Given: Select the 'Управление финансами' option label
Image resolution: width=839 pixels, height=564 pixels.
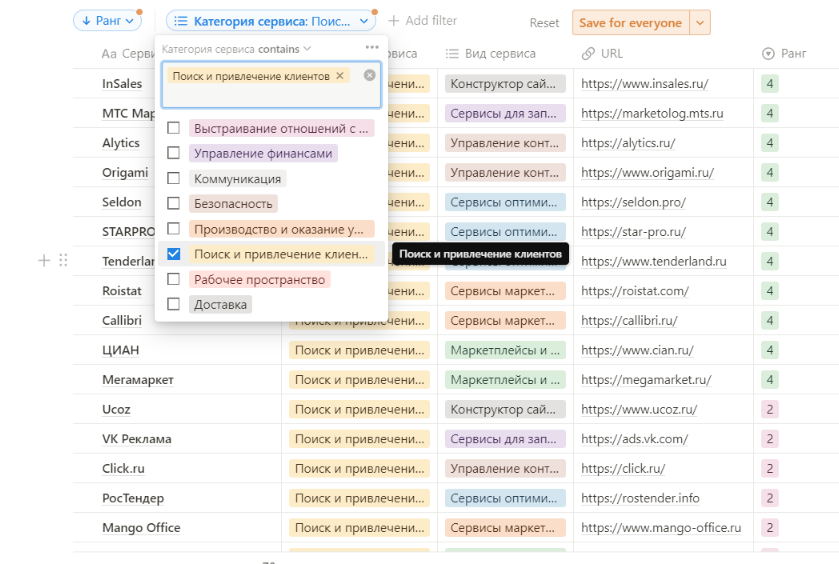Looking at the screenshot, I should [263, 154].
